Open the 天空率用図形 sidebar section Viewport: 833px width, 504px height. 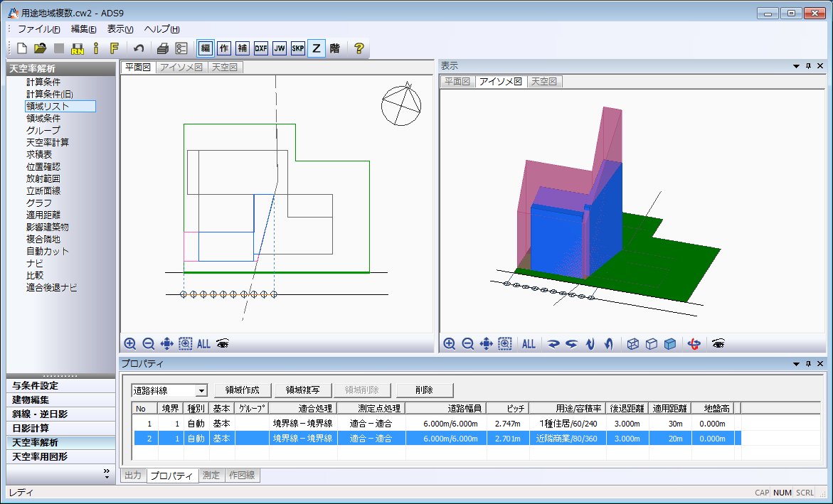click(x=60, y=456)
